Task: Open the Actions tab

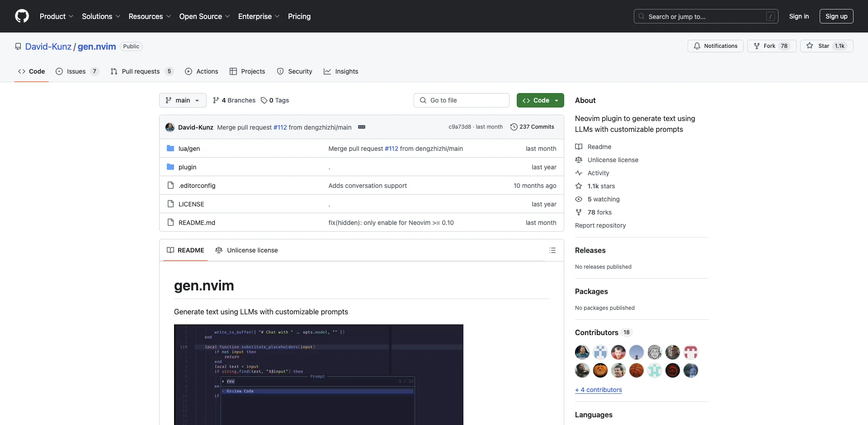Action: pyautogui.click(x=202, y=71)
